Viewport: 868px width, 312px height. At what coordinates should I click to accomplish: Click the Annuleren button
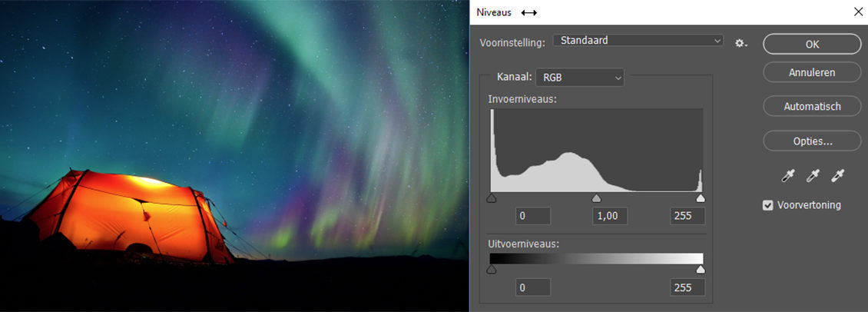pos(812,72)
